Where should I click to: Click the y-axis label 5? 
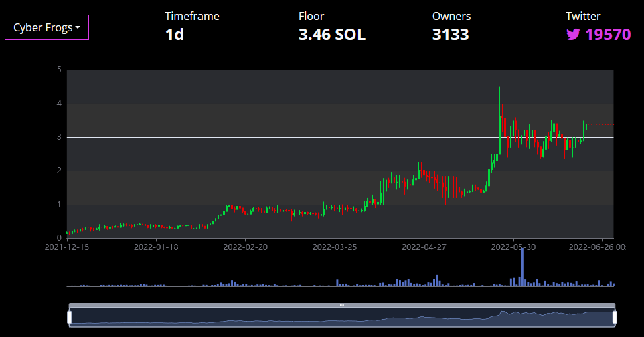tap(59, 70)
